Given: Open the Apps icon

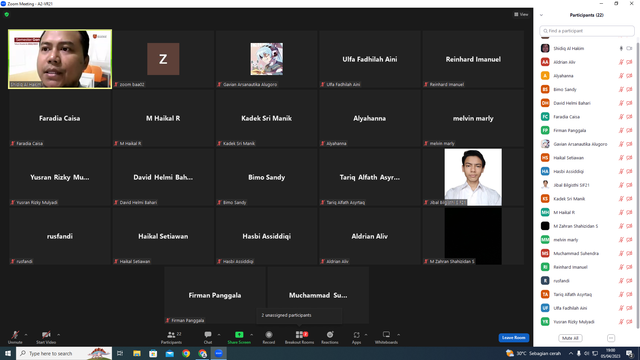Looking at the screenshot, I should pyautogui.click(x=356, y=335).
